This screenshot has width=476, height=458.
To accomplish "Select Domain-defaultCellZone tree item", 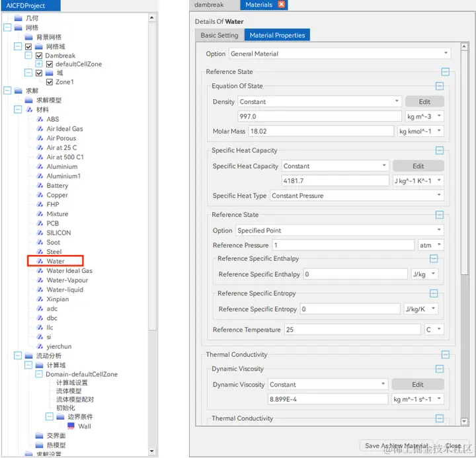I will point(81,374).
